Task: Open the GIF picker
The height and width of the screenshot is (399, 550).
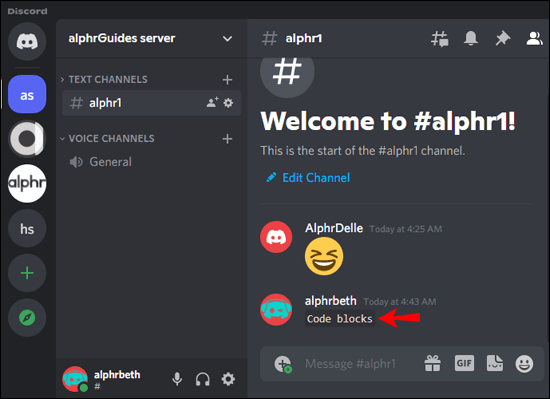Action: [464, 363]
